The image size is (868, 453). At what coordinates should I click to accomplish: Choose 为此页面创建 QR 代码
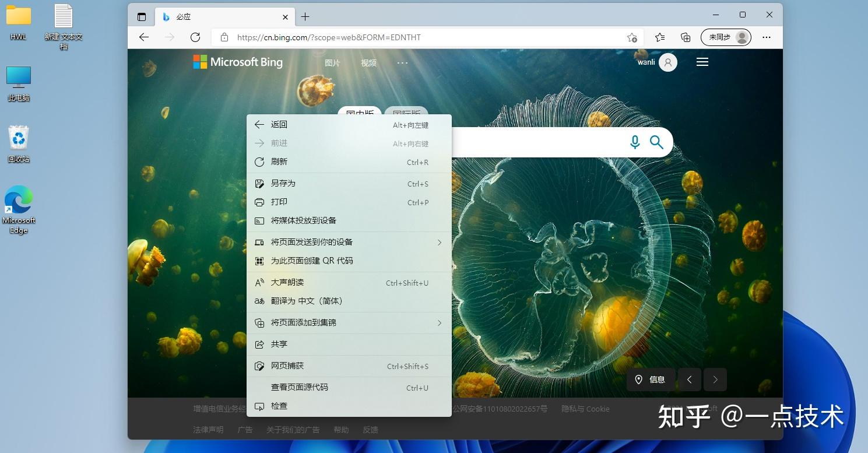(x=349, y=261)
